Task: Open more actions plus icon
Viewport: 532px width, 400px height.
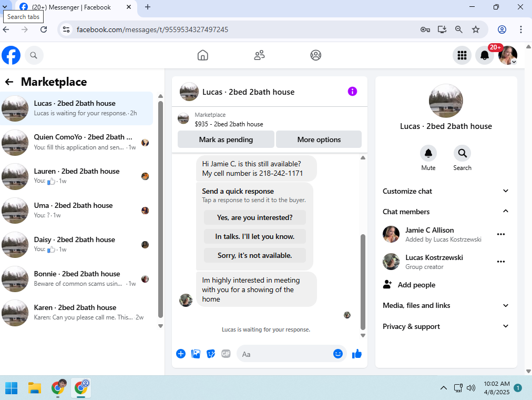Action: 181,354
